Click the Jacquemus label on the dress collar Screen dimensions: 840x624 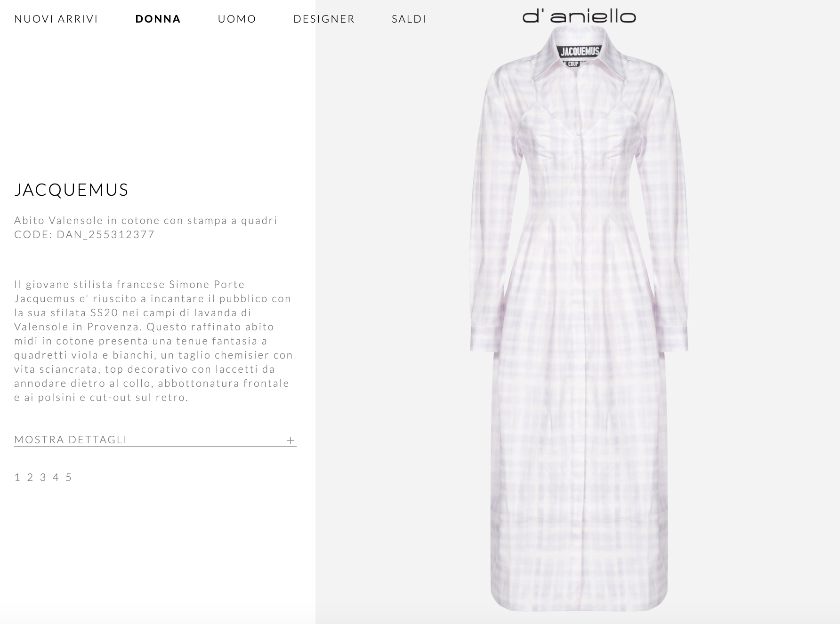(579, 52)
